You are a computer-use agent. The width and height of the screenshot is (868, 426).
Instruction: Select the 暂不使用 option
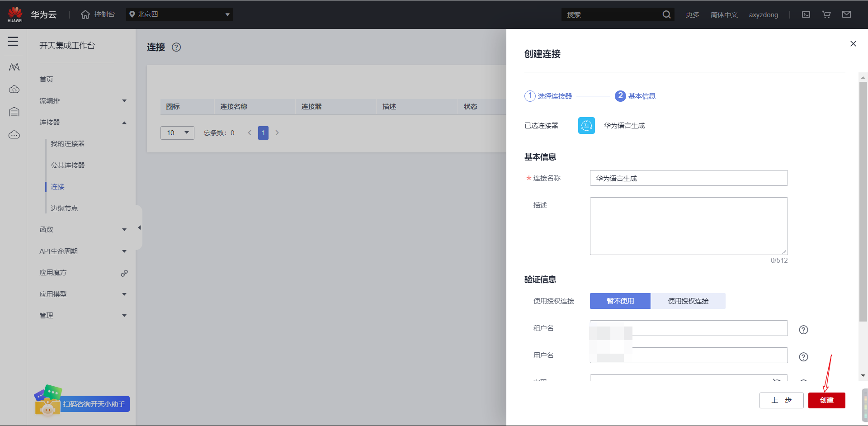click(x=620, y=301)
